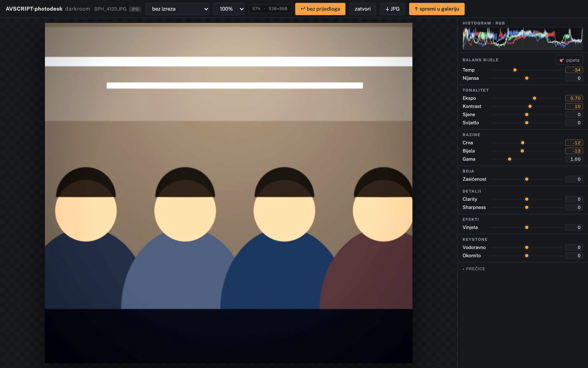Click the Clarity slider handle

point(527,199)
